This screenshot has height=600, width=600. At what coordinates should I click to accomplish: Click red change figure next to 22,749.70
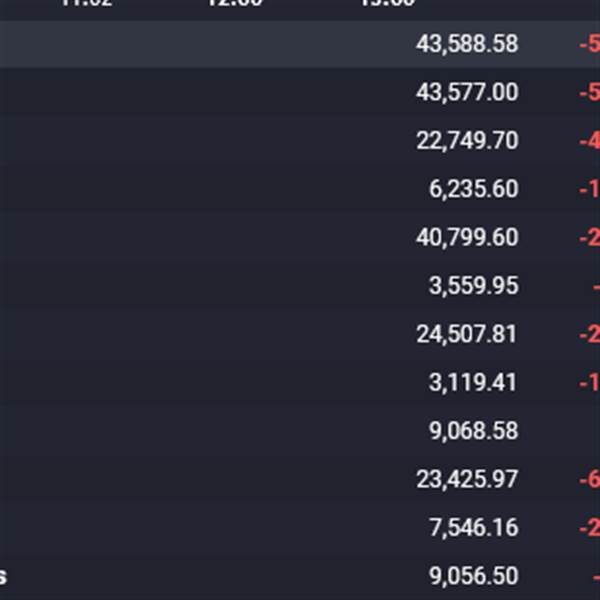(x=589, y=141)
